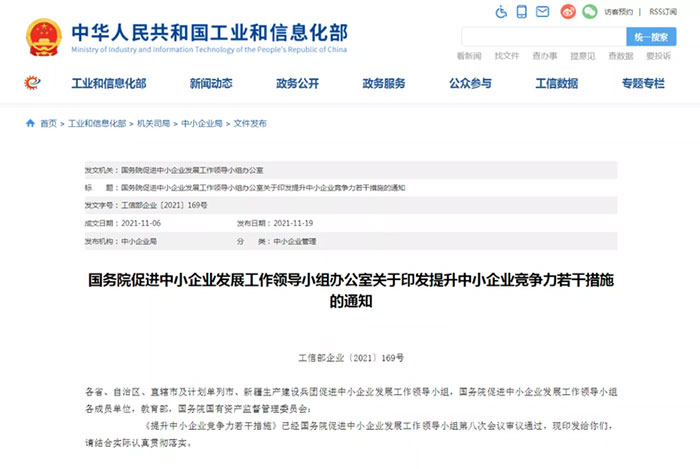Image resolution: width=700 pixels, height=469 pixels.
Task: Focus the search input field
Action: click(544, 37)
